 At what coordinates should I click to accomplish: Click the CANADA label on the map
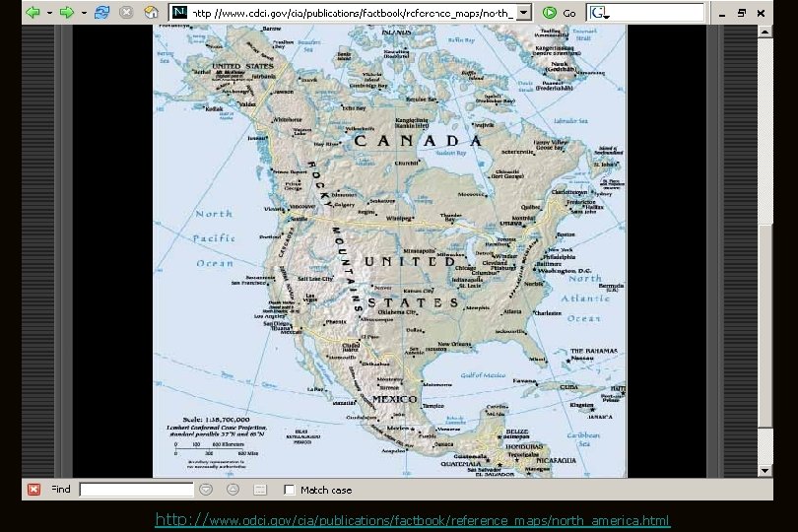pyautogui.click(x=418, y=141)
